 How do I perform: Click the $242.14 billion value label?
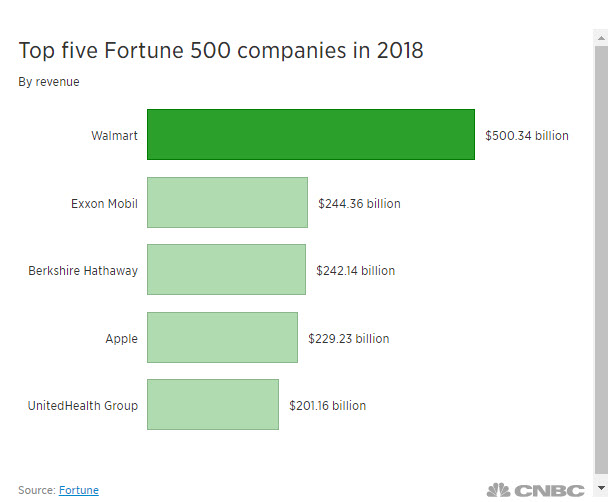(357, 270)
